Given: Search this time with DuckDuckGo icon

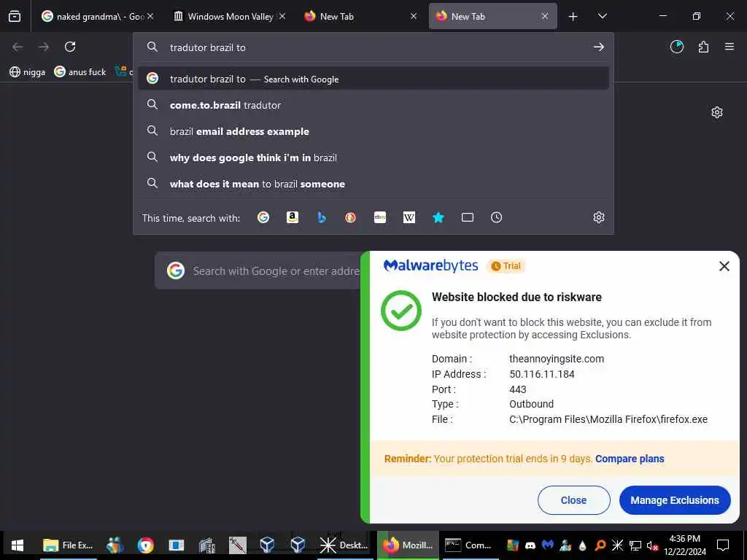Looking at the screenshot, I should [351, 217].
